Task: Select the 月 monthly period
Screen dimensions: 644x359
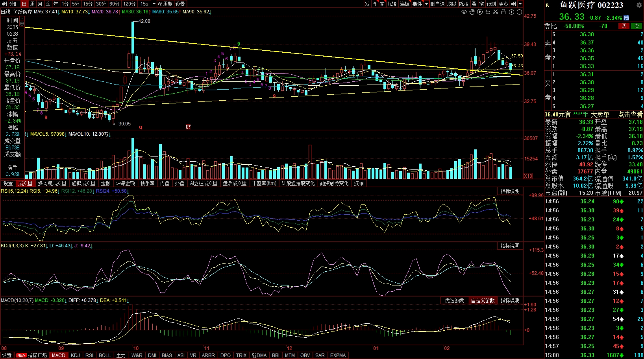Action: [x=40, y=4]
